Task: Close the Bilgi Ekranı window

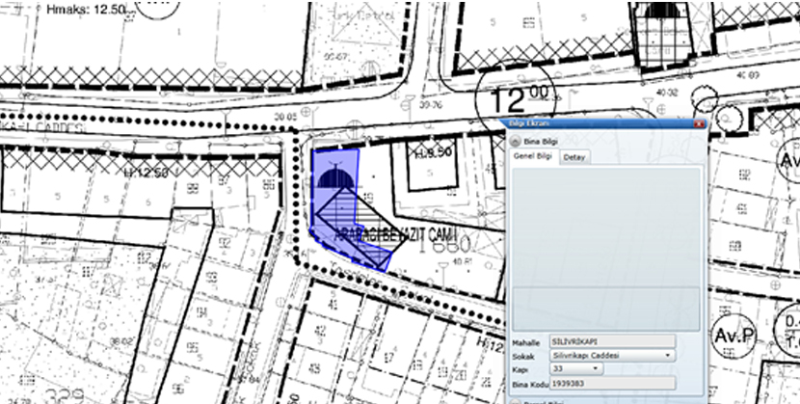Action: click(699, 123)
